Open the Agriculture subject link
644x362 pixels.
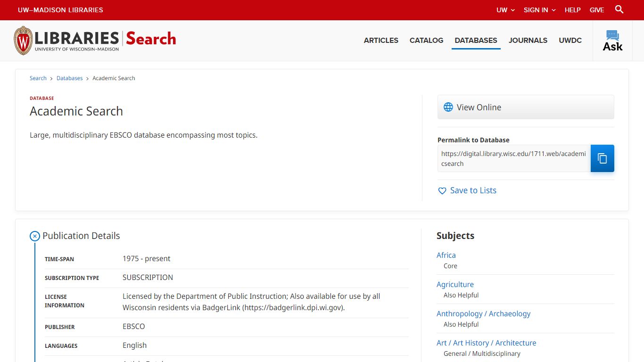[455, 284]
